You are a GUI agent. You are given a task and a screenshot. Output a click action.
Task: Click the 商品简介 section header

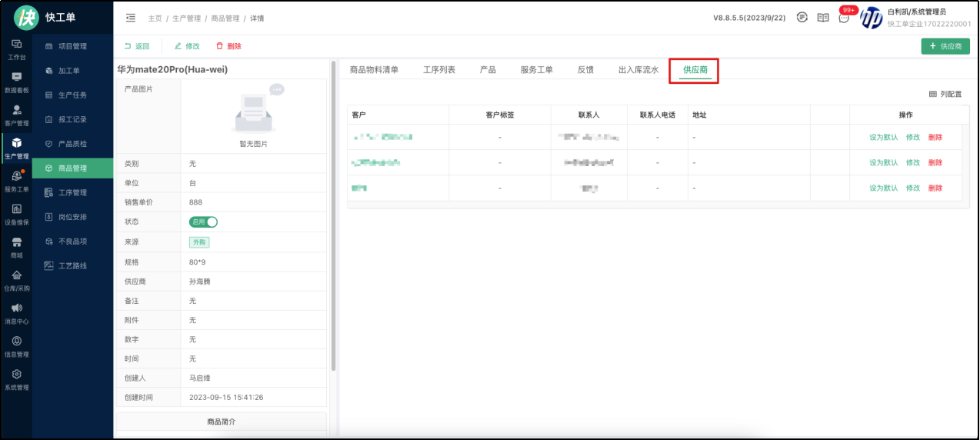(x=222, y=422)
